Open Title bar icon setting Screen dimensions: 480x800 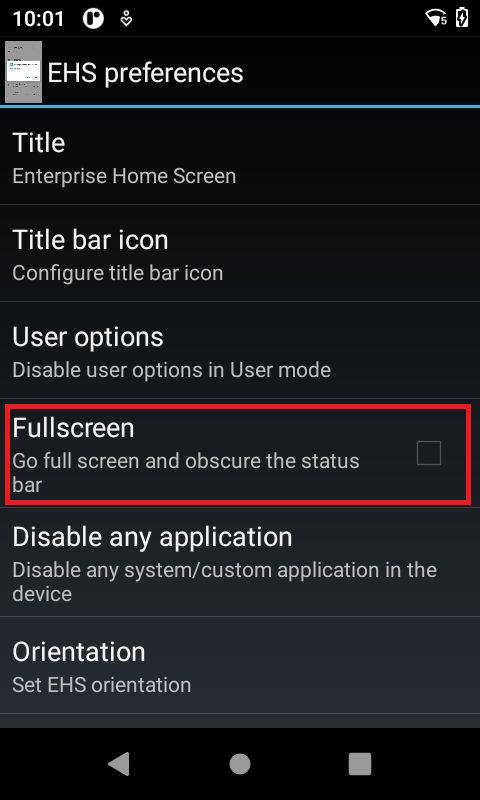tap(240, 254)
